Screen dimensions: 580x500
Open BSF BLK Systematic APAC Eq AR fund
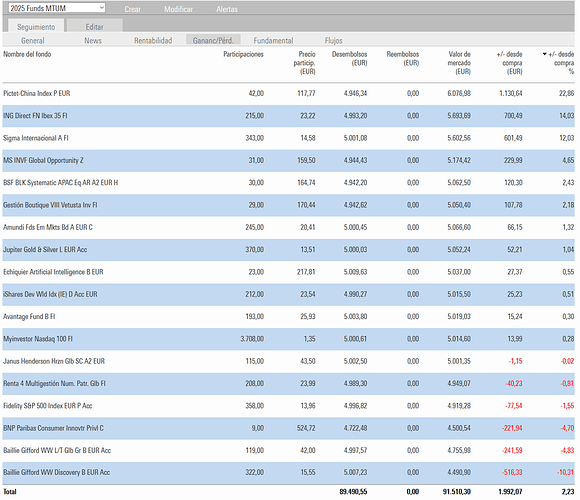61,183
